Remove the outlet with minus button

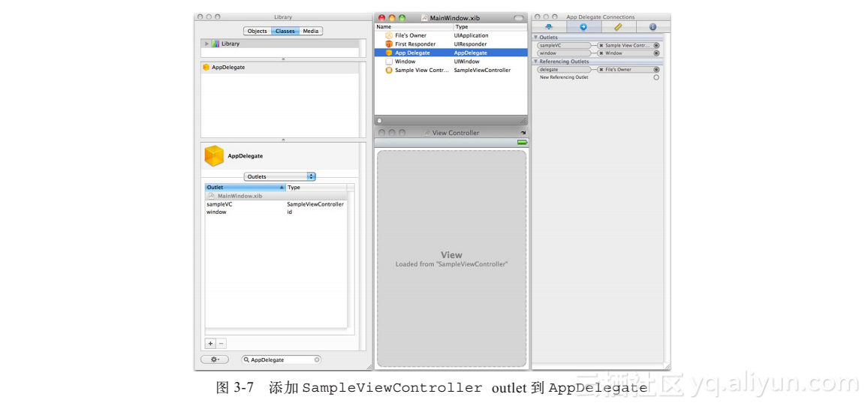[221, 344]
